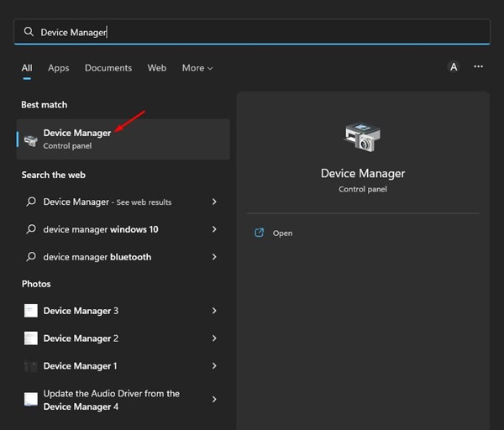Expand 'device manager bluetooth' chevron
Image resolution: width=504 pixels, height=430 pixels.
click(214, 257)
